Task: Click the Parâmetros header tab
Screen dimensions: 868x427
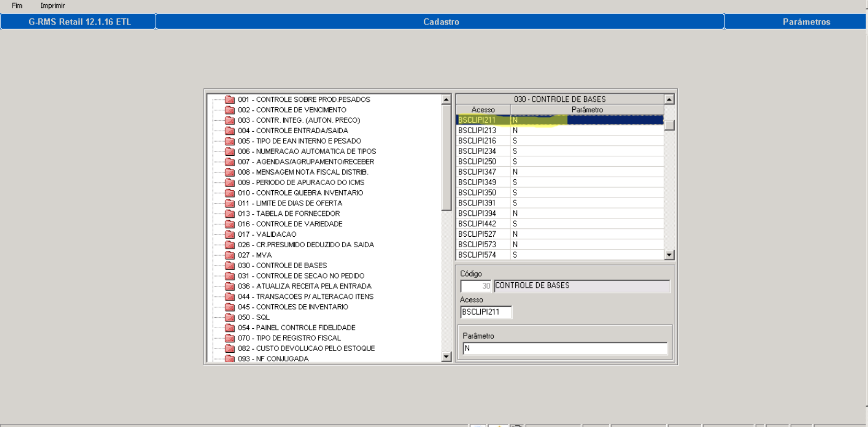Action: point(795,21)
